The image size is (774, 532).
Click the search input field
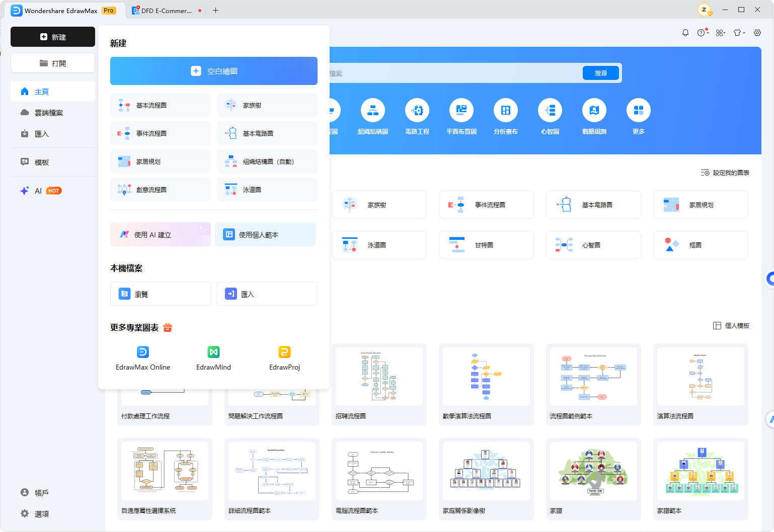(x=455, y=73)
